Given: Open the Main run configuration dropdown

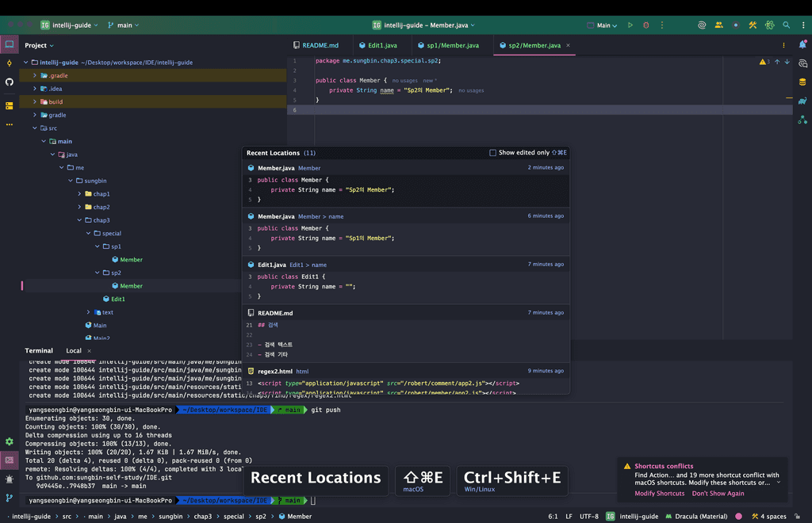Looking at the screenshot, I should pyautogui.click(x=603, y=25).
